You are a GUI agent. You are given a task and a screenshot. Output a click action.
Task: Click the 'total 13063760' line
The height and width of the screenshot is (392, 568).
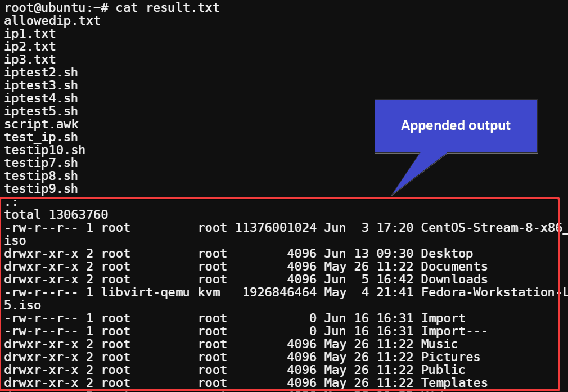(56, 214)
